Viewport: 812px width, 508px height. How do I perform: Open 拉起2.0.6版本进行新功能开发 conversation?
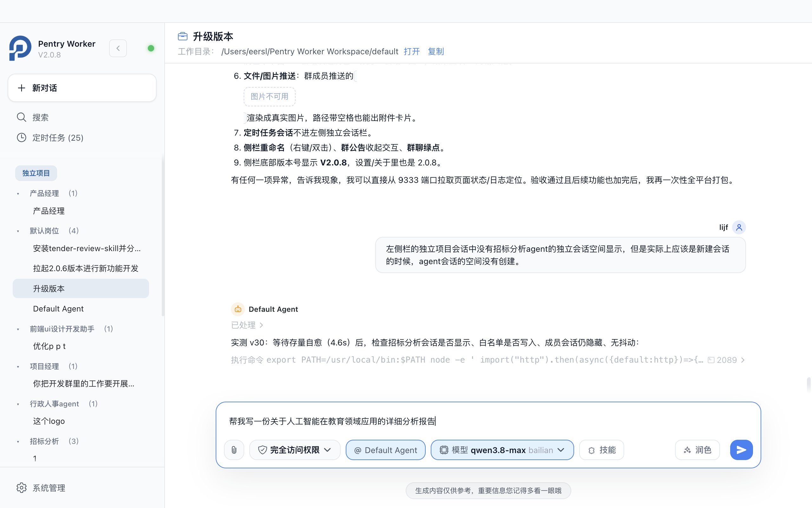click(81, 269)
